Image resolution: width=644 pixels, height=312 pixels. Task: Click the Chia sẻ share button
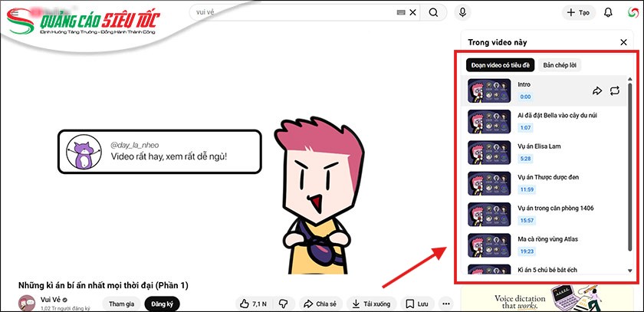pos(320,304)
